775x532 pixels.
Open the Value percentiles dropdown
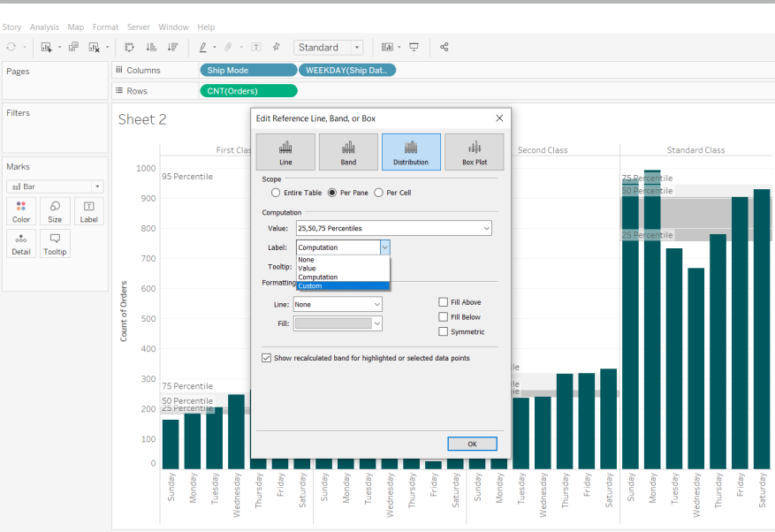(x=394, y=228)
